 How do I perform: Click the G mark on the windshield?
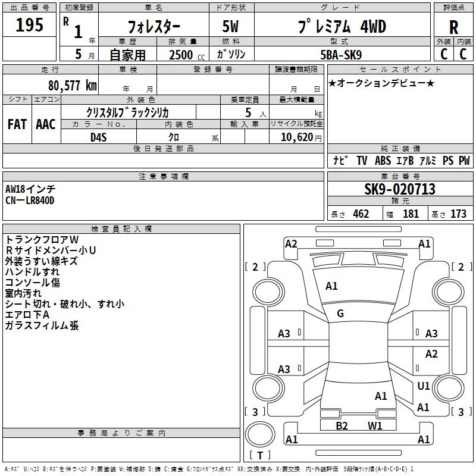tap(340, 314)
